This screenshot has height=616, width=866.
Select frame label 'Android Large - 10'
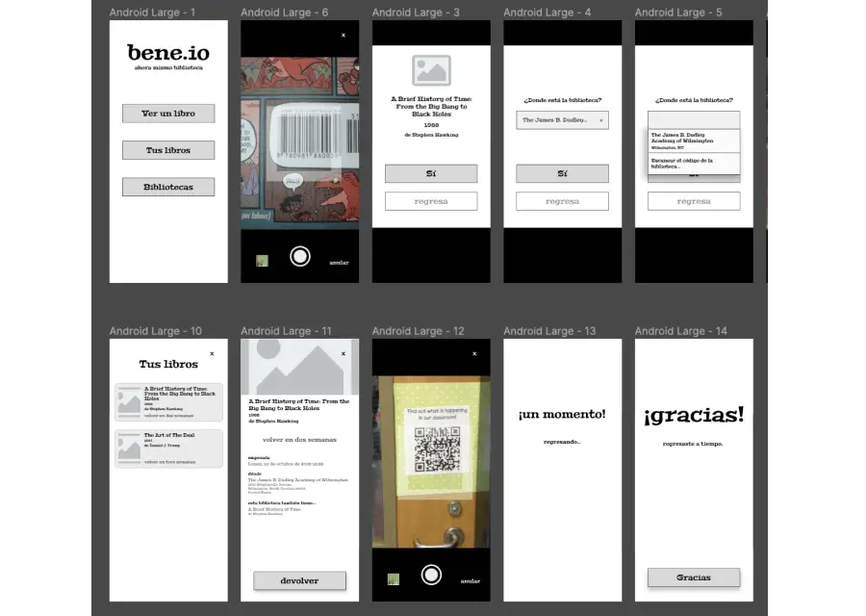click(156, 331)
